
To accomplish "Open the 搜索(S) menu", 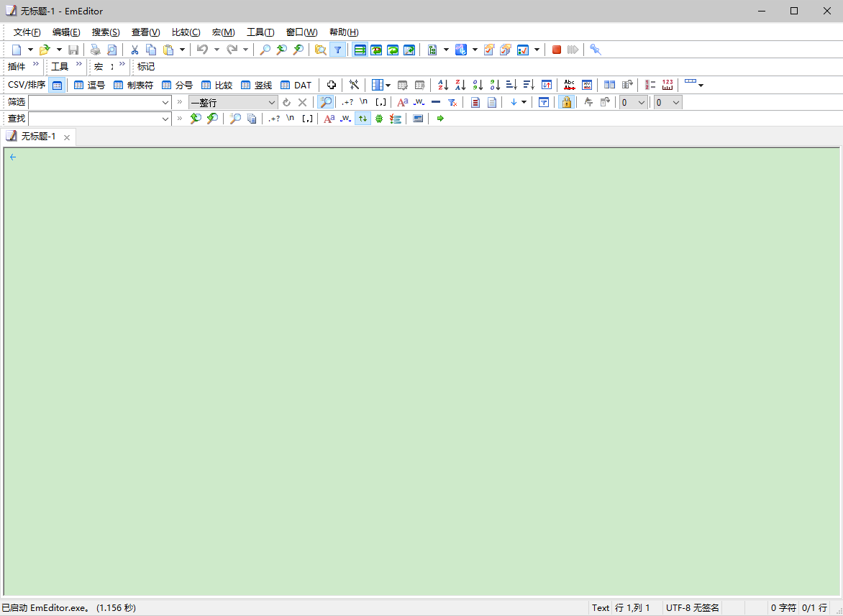I will [x=106, y=32].
